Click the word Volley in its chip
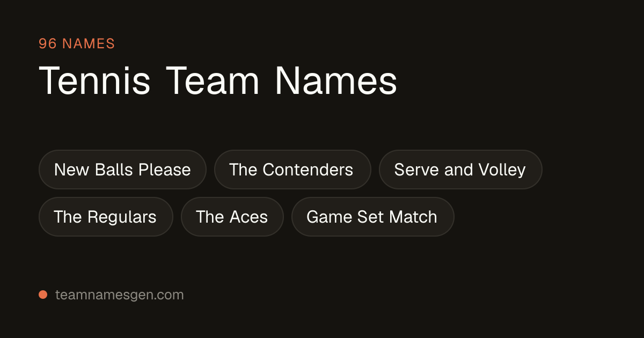 [502, 170]
